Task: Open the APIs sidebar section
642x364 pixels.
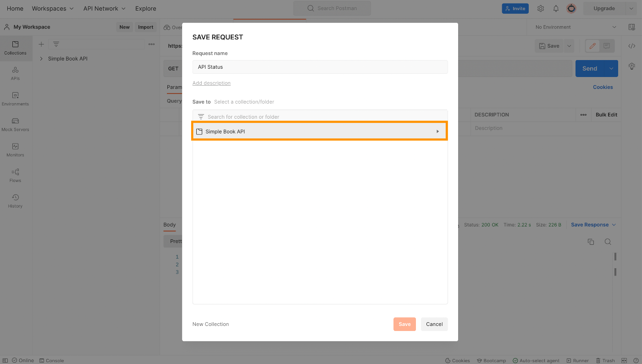Action: click(x=15, y=73)
